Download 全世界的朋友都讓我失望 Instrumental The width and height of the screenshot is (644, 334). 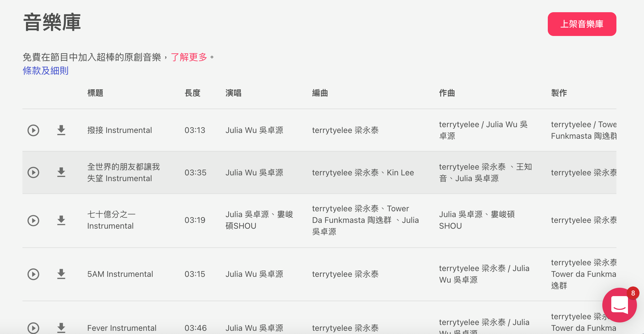tap(61, 173)
